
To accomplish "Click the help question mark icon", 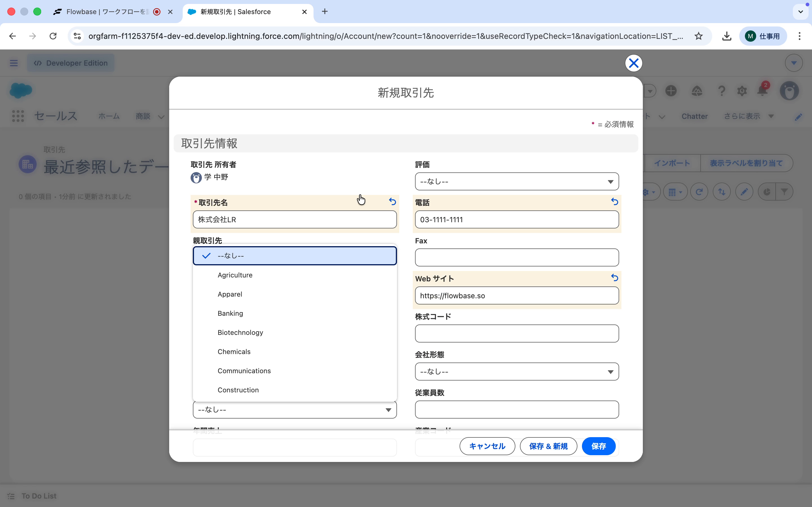I will (x=721, y=90).
